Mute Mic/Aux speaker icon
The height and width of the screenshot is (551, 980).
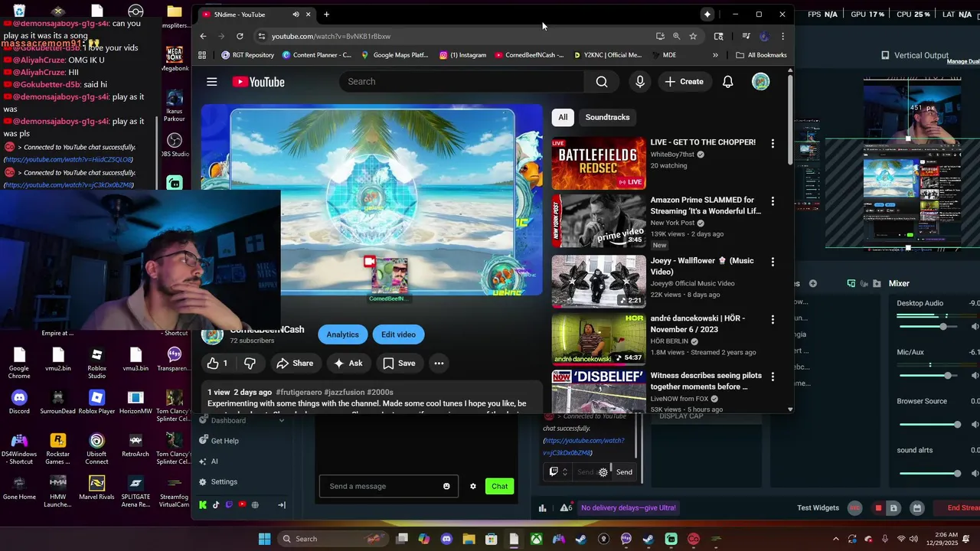tap(975, 376)
